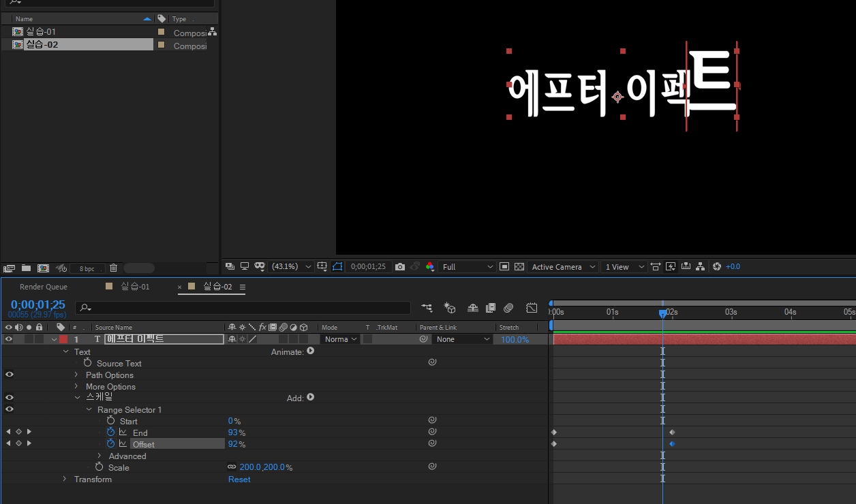The width and height of the screenshot is (856, 504).
Task: Click the Fast Previews icon
Action: (671, 266)
